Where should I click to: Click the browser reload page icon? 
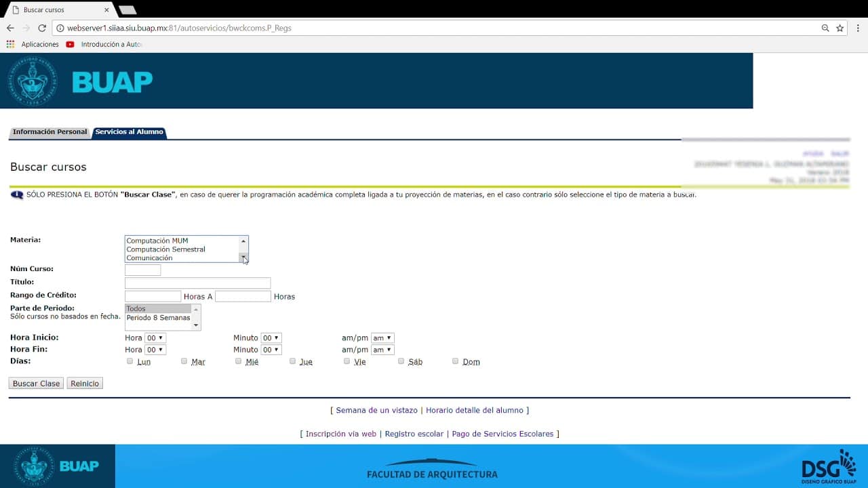(x=42, y=28)
